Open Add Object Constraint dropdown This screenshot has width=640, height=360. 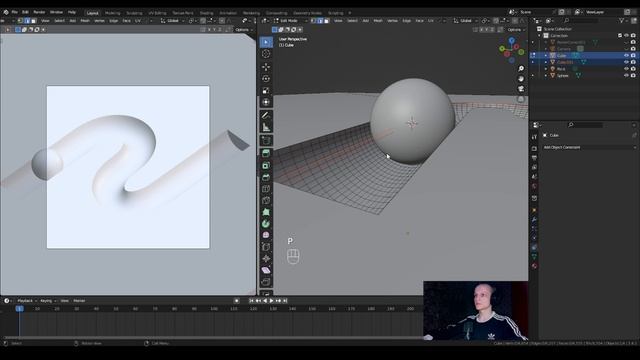click(589, 147)
